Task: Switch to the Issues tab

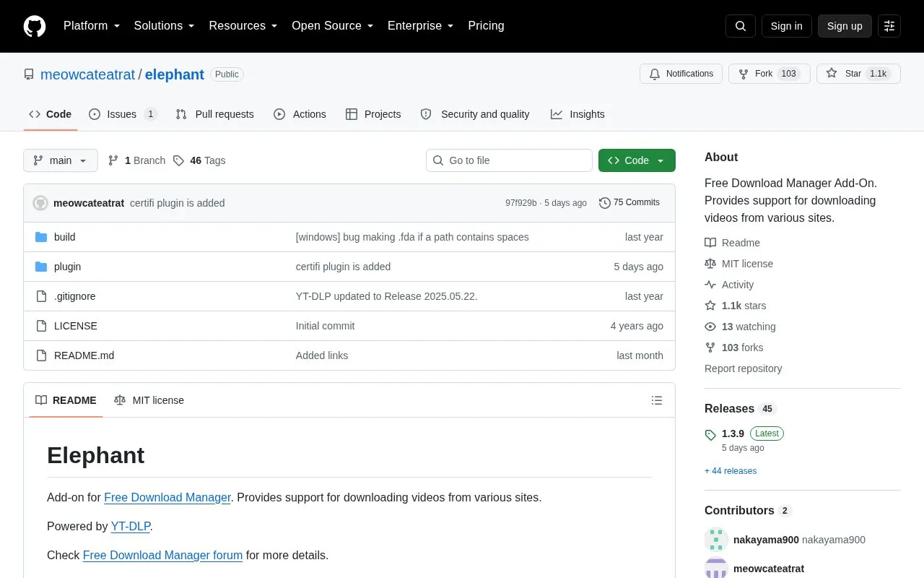Action: (x=123, y=114)
